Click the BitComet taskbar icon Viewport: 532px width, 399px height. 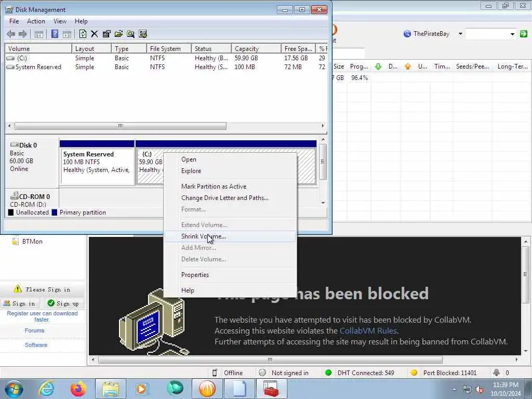[207, 389]
